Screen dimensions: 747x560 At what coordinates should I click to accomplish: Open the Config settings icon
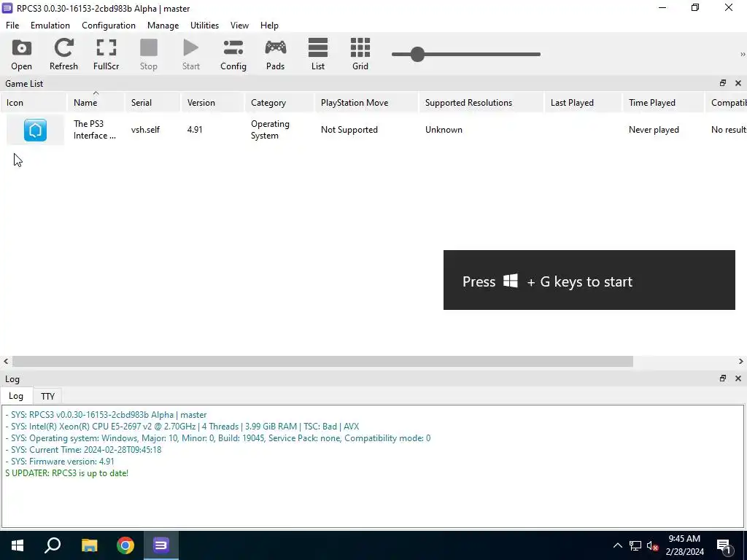point(233,54)
